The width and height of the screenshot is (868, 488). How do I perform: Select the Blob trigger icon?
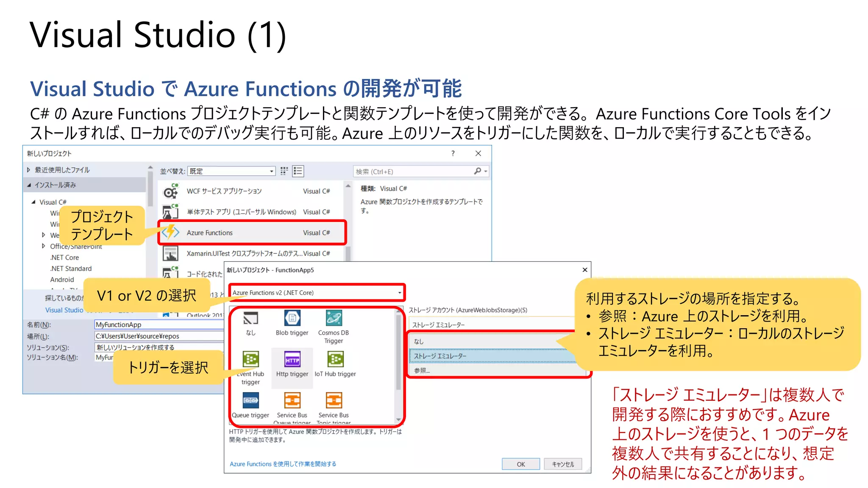292,318
